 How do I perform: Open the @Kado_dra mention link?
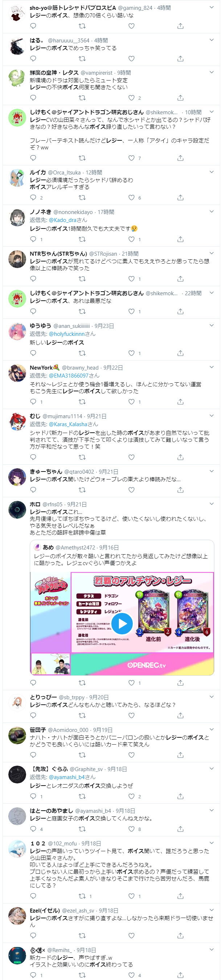(62, 220)
